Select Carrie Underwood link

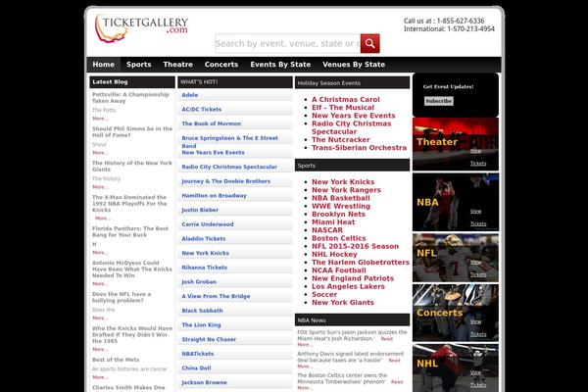(208, 224)
